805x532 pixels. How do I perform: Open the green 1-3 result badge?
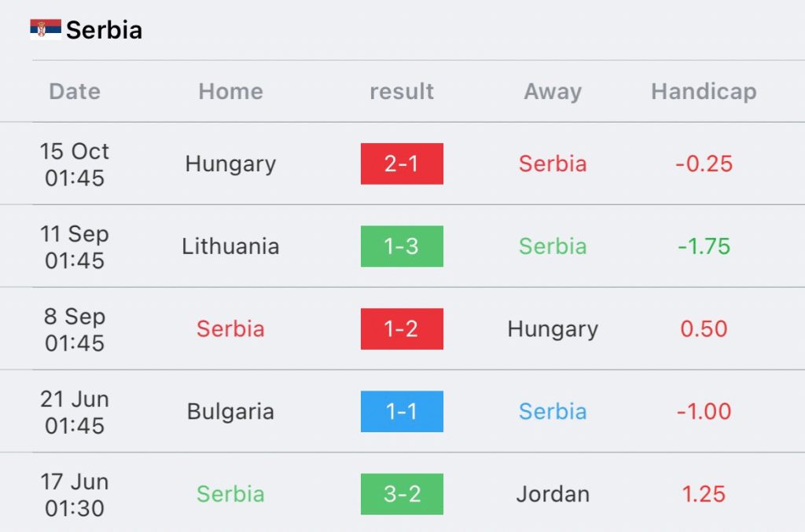[402, 246]
